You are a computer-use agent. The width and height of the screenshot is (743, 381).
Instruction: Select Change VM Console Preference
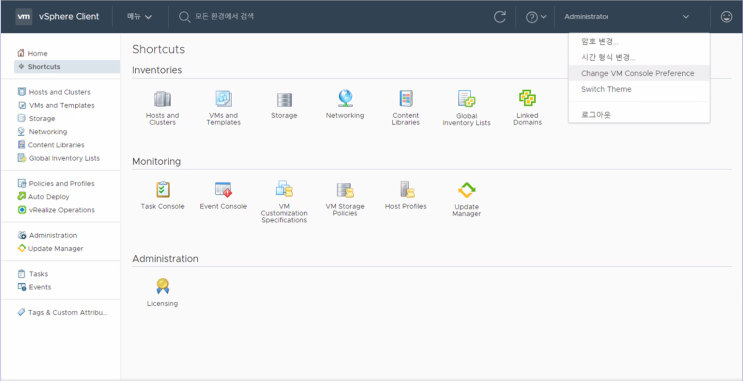click(x=639, y=73)
